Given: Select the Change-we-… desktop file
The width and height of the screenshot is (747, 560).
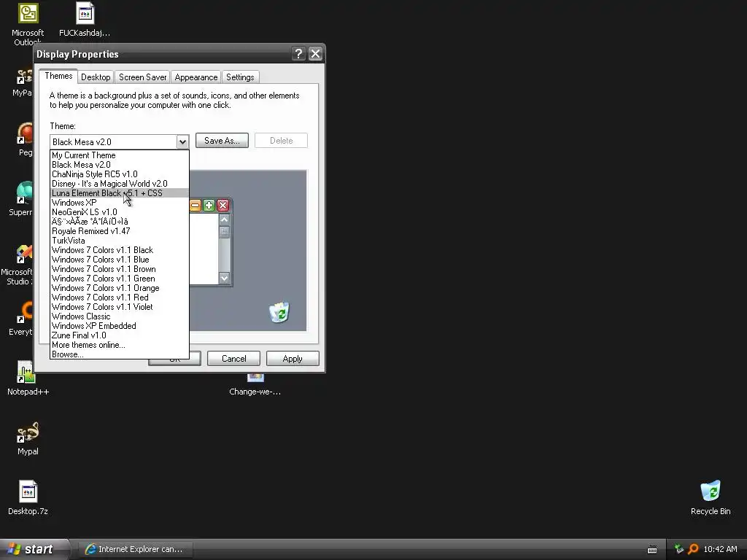Looking at the screenshot, I should coord(255,385).
